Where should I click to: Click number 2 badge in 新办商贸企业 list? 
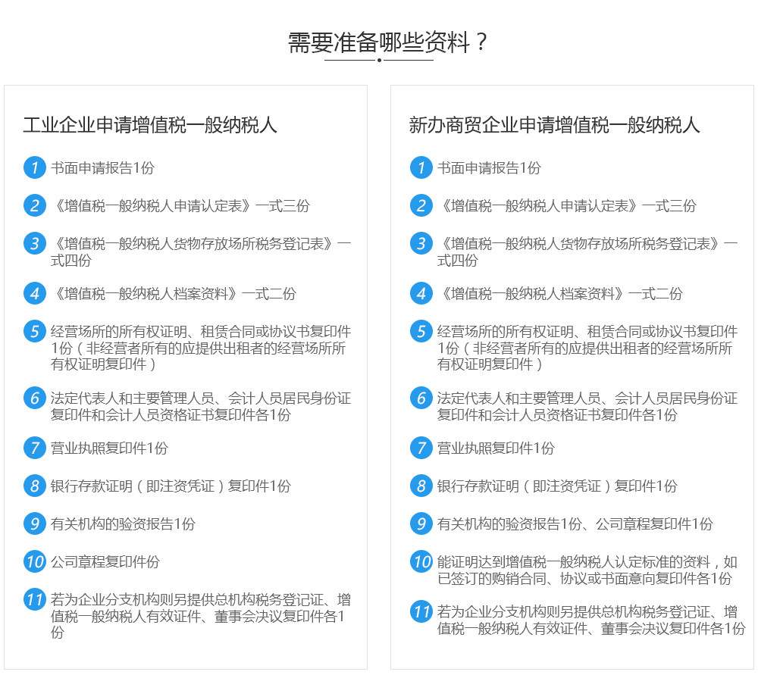421,205
